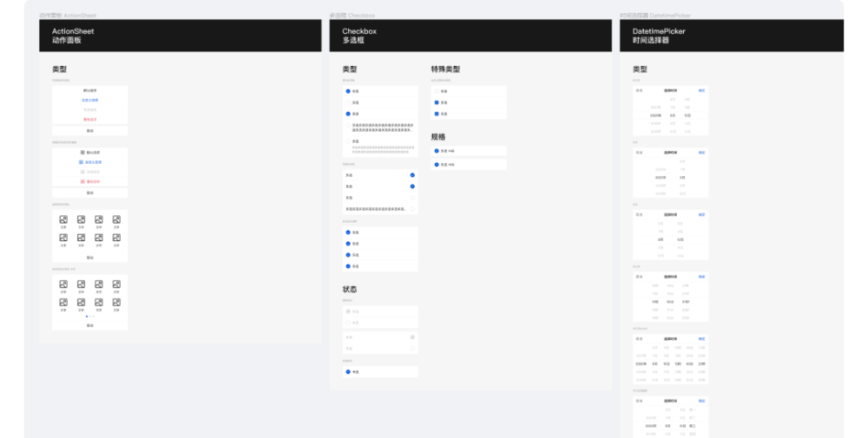Image resolution: width=868 pixels, height=438 pixels.
Task: Toggle the 多选 H48 checkbox under 规格
Action: [437, 151]
